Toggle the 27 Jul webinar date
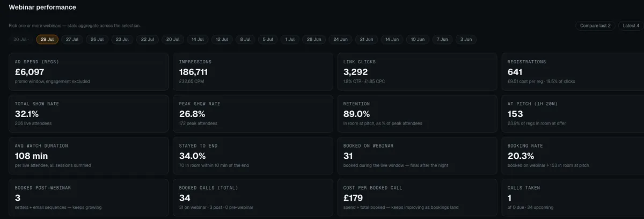 click(72, 39)
